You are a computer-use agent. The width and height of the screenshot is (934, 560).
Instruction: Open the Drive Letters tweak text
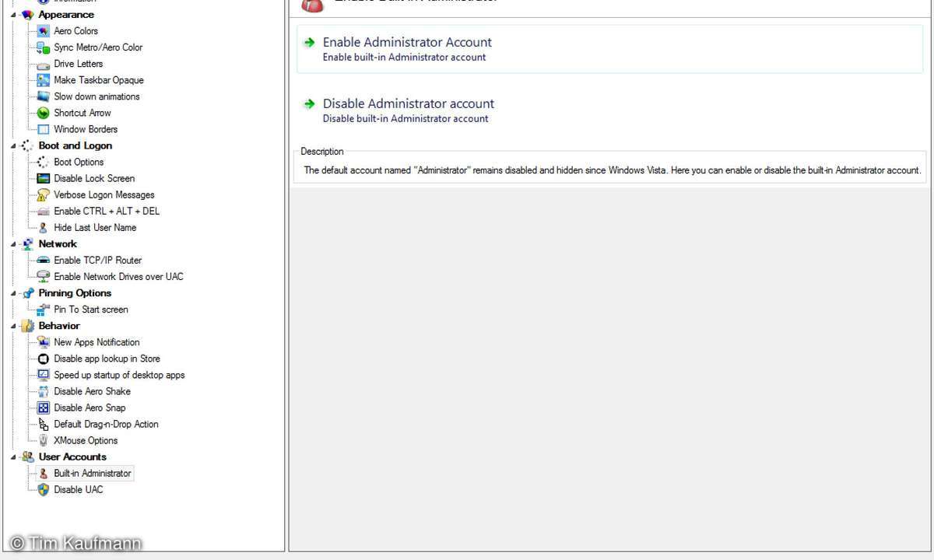click(78, 64)
